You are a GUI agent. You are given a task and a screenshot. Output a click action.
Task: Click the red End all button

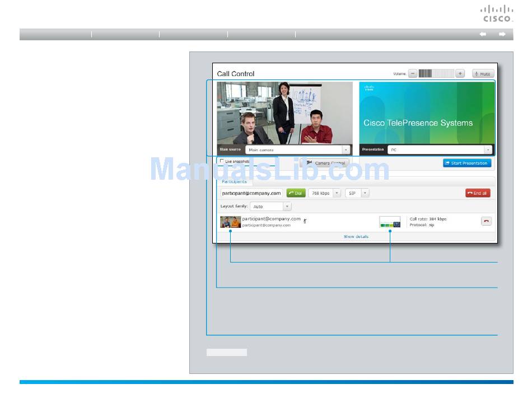[x=477, y=193]
